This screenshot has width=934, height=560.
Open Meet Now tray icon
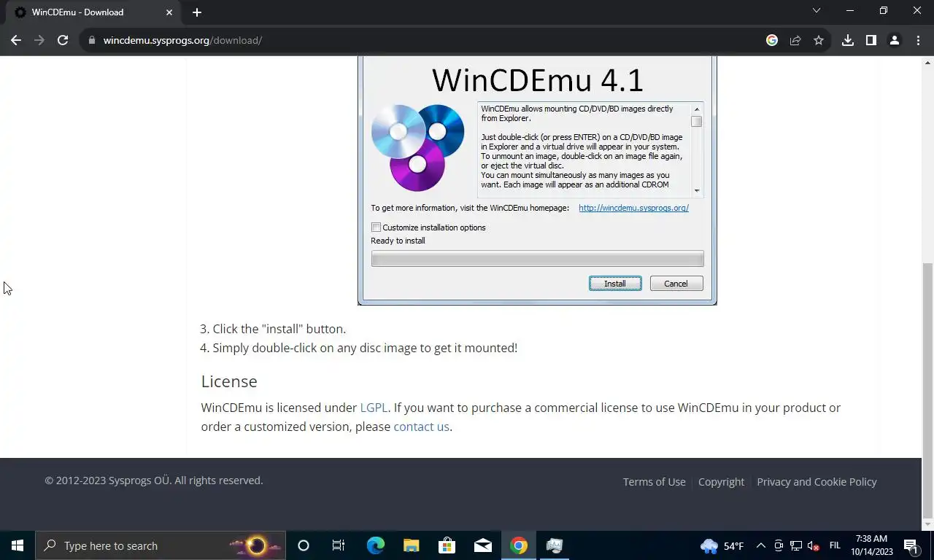pyautogui.click(x=779, y=545)
